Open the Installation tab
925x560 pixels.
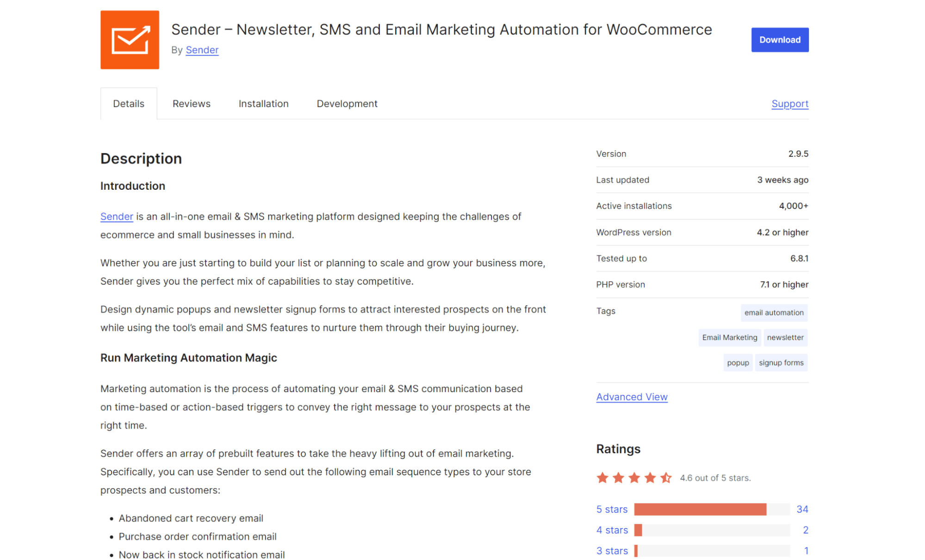(263, 104)
